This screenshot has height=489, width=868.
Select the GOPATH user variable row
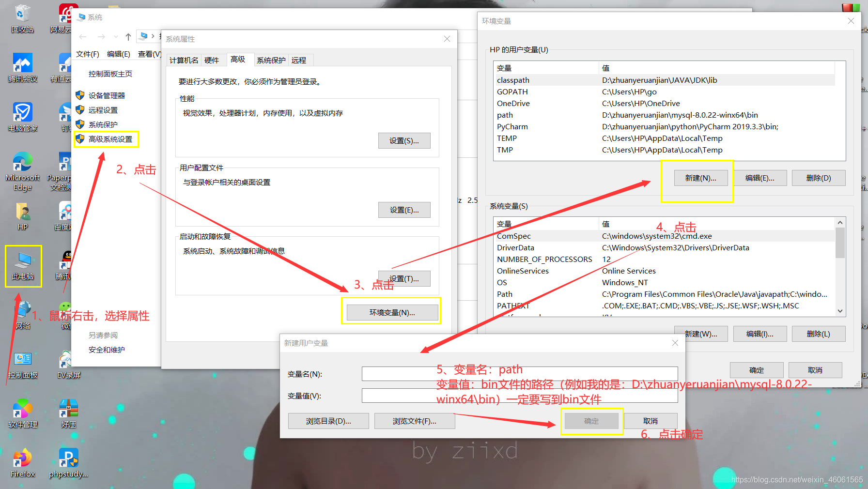(665, 92)
